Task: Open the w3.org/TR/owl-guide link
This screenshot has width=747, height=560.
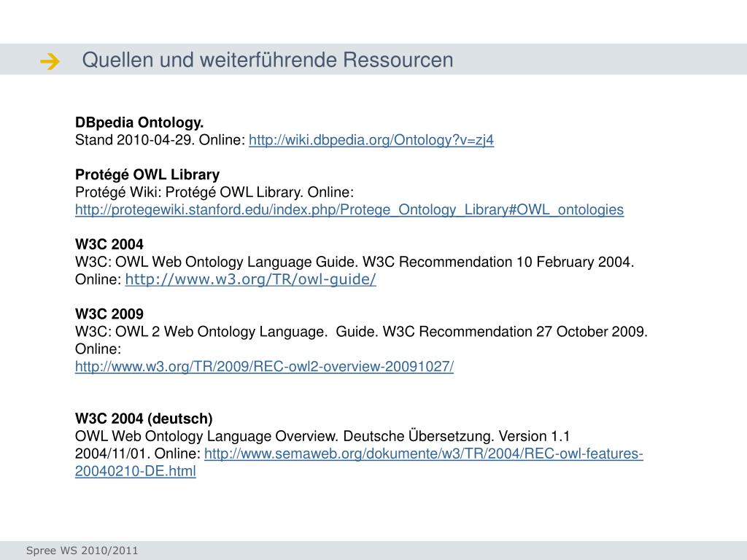Action: pos(251,279)
